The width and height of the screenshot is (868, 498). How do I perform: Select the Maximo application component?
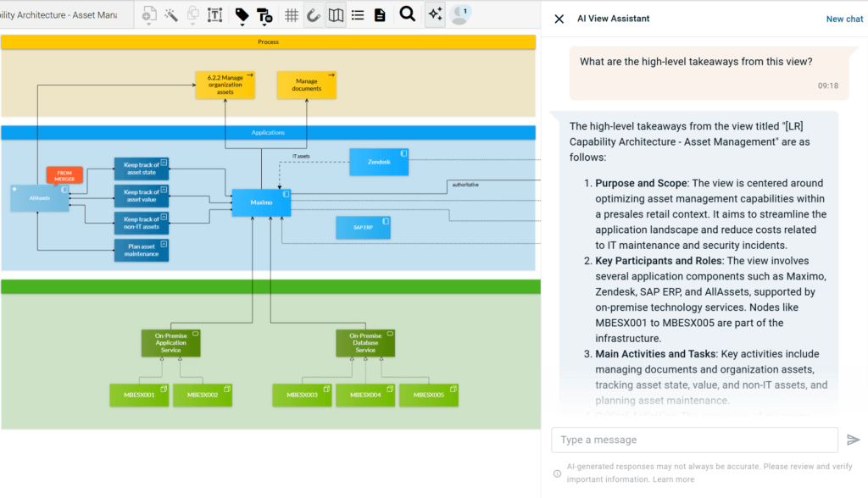coord(261,202)
